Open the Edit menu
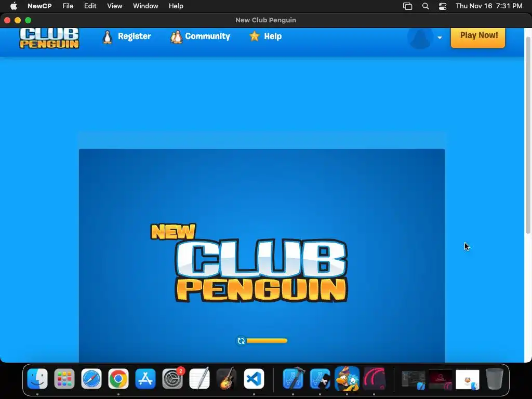This screenshot has width=532, height=399. 90,6
